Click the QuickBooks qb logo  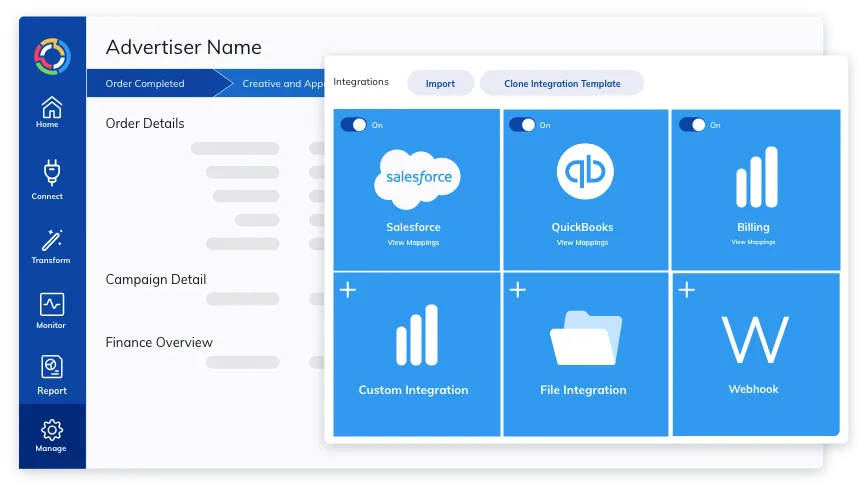tap(585, 171)
